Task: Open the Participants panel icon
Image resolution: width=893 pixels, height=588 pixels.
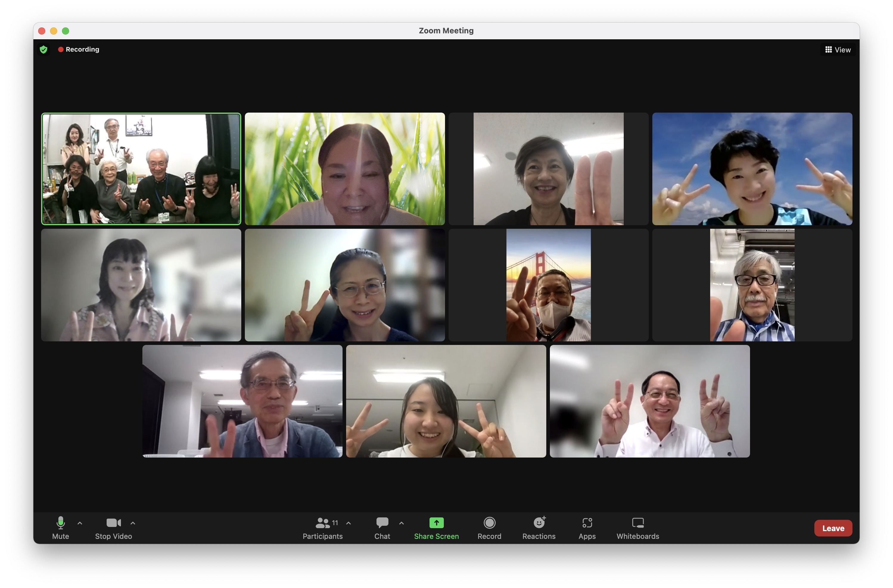Action: [x=323, y=523]
